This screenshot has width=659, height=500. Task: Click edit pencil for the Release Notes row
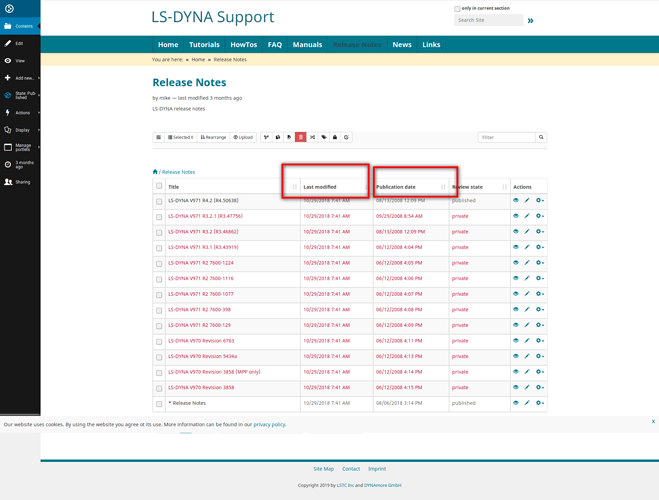pyautogui.click(x=527, y=403)
